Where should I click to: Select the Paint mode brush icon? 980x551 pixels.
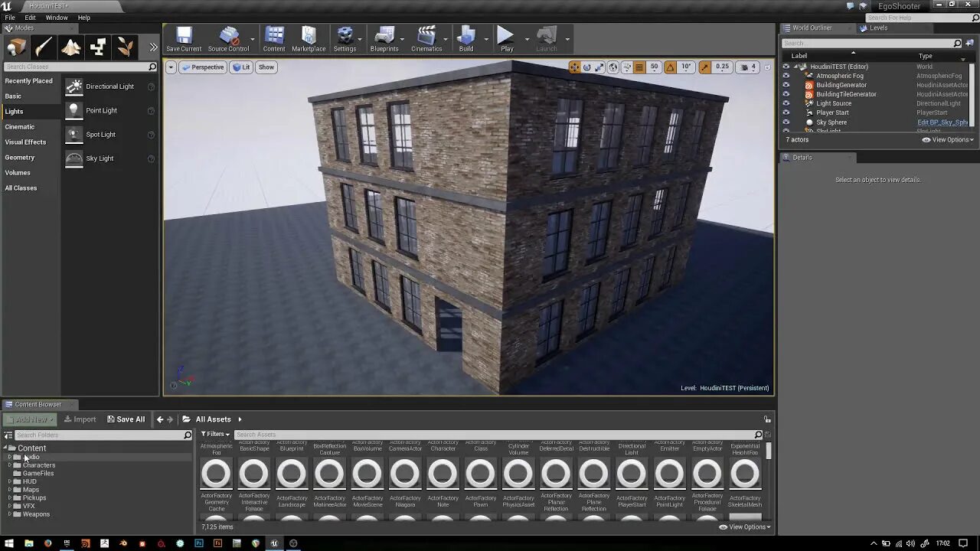pos(44,47)
